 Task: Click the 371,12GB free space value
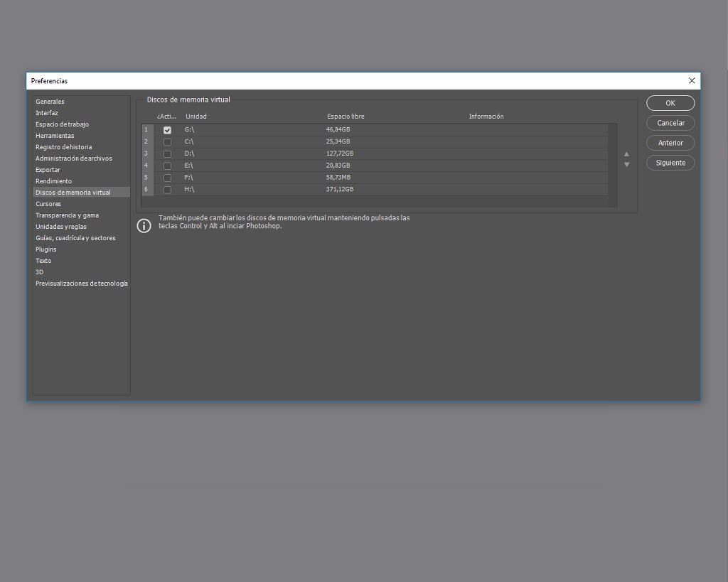[340, 189]
